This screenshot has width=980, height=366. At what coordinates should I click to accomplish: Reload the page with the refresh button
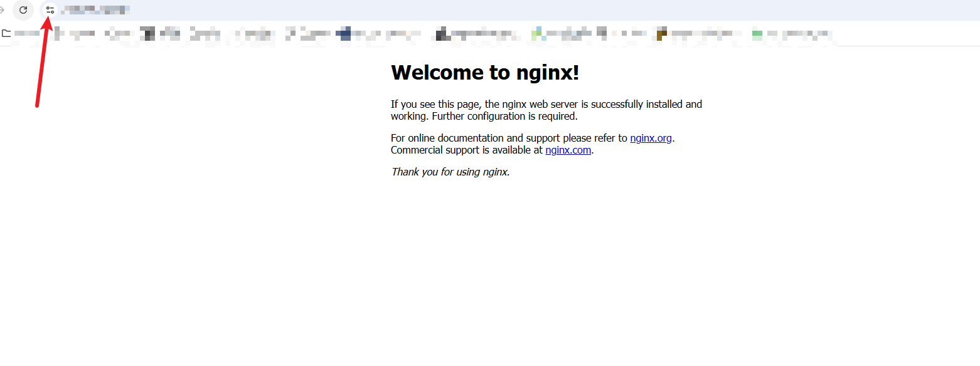point(23,10)
